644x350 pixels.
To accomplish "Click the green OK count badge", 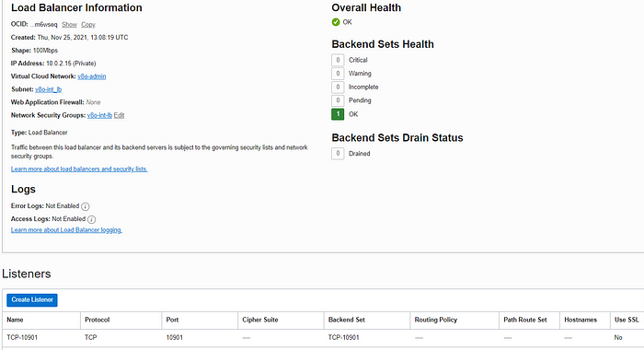I will (338, 114).
